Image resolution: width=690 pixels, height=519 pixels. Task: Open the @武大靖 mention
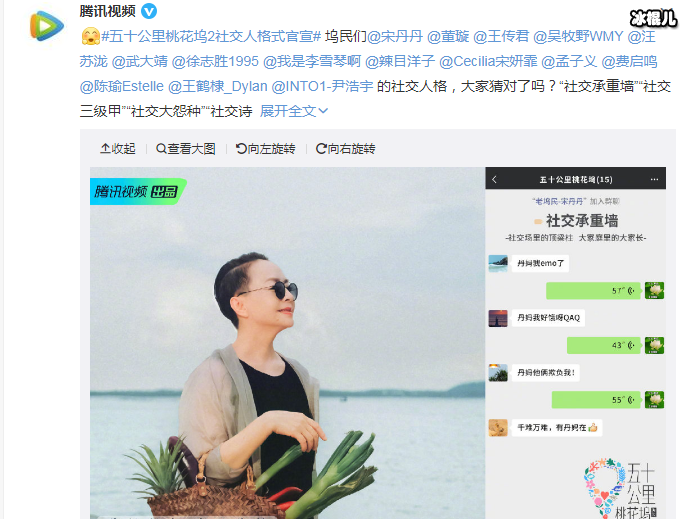[x=139, y=61]
